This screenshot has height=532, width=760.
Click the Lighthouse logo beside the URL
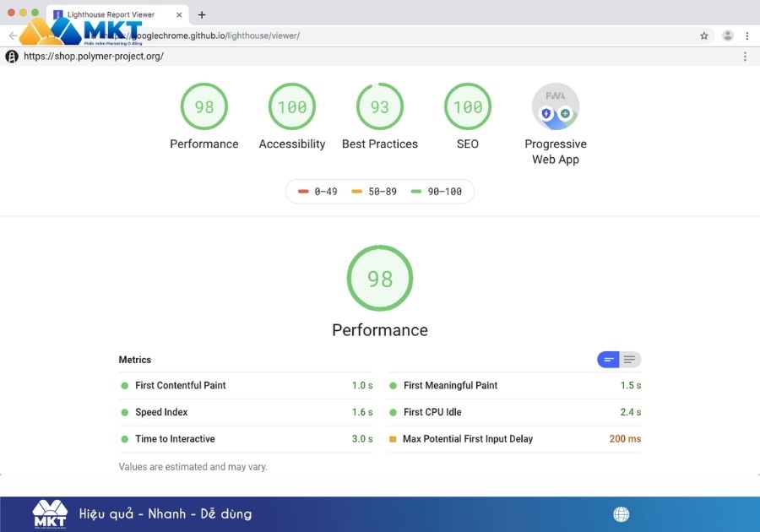tap(12, 57)
